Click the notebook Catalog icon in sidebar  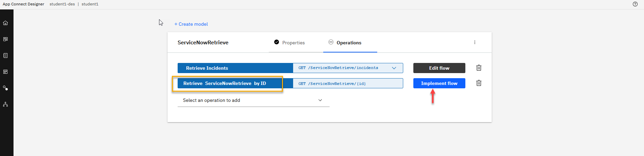tap(5, 55)
